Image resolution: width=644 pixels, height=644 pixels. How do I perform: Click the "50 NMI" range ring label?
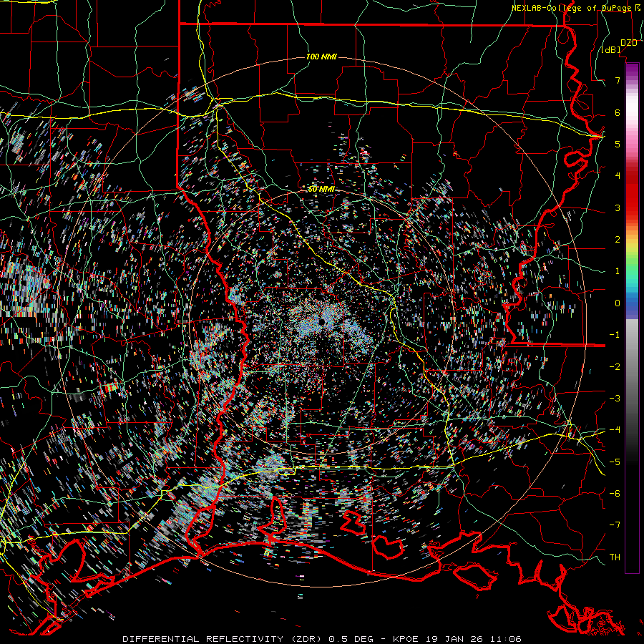pos(321,189)
